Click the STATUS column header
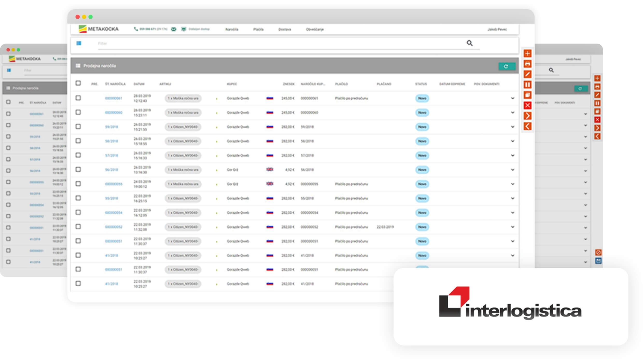 (421, 84)
